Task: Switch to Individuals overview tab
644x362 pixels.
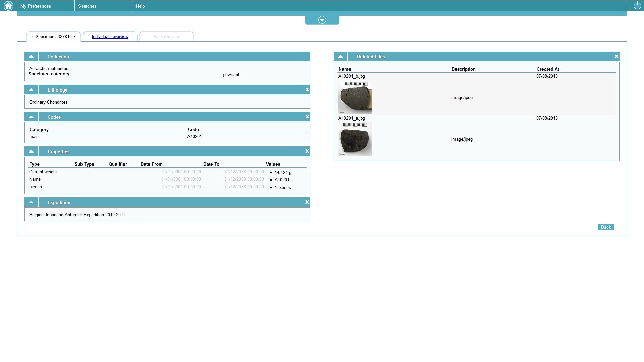Action: (110, 37)
